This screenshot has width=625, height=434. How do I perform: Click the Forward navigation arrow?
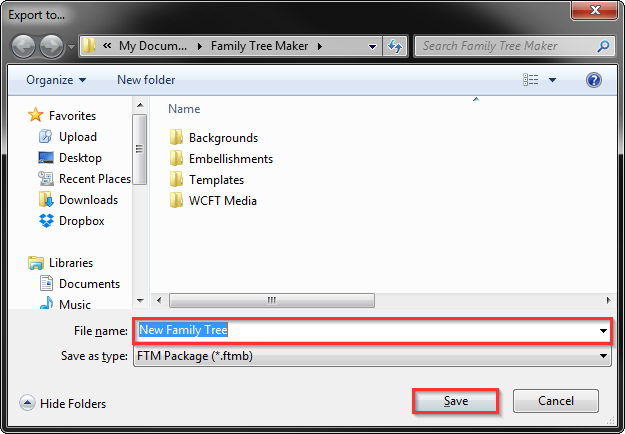pos(51,47)
